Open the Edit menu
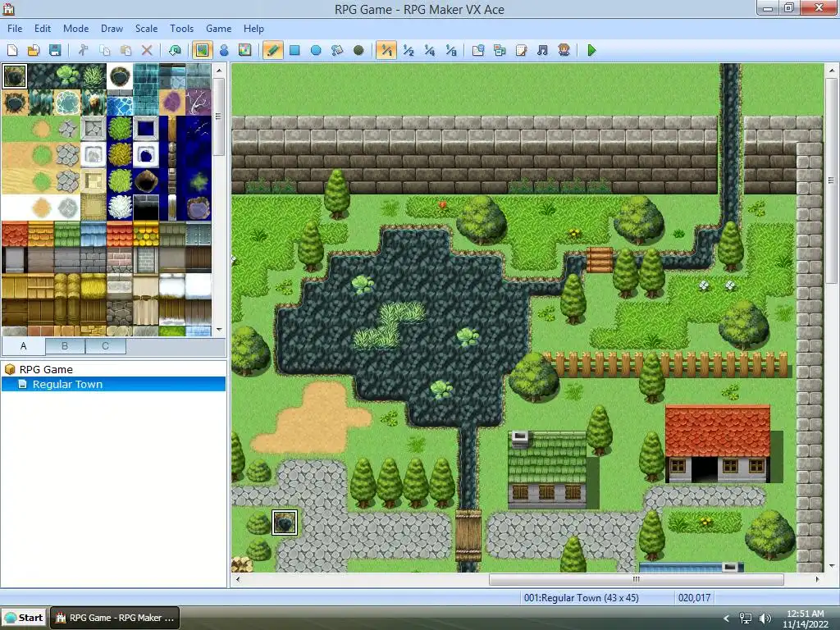 43,29
